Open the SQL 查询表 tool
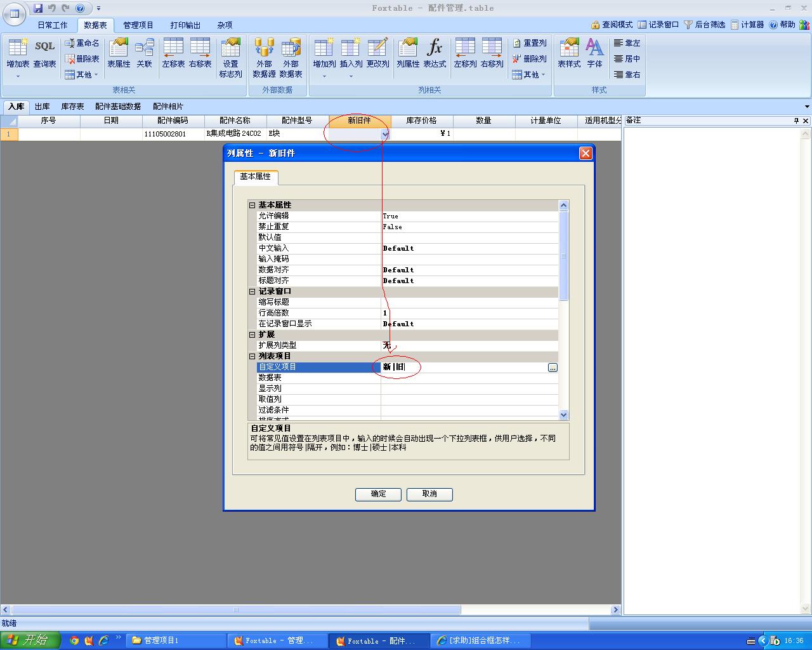The height and width of the screenshot is (650, 812). point(44,52)
